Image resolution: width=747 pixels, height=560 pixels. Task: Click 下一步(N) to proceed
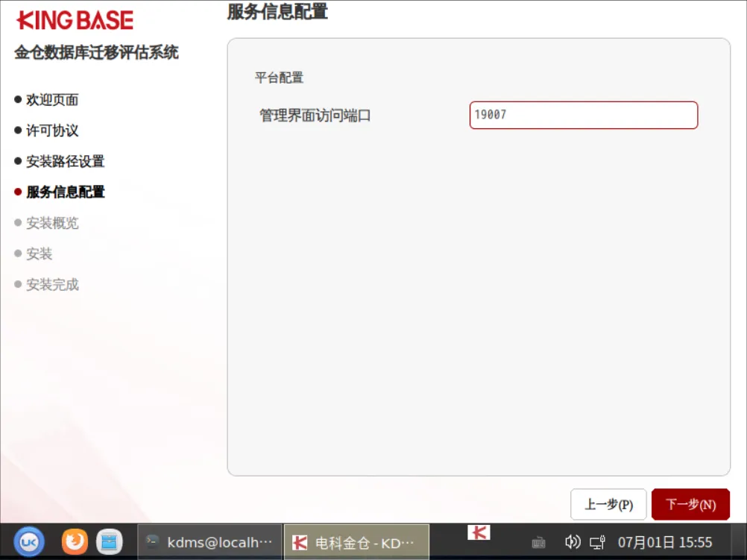pos(690,504)
